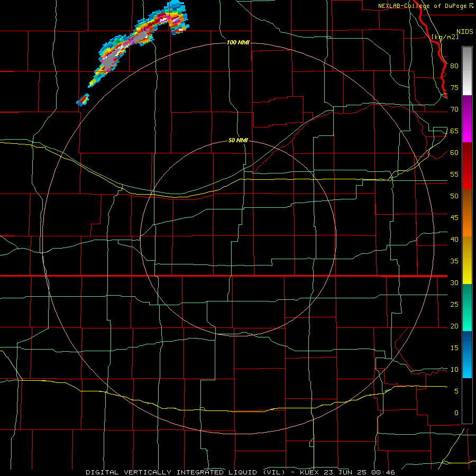Screen dimensions: 476x476
Task: Click the scale value label '5'
Action: (x=456, y=391)
